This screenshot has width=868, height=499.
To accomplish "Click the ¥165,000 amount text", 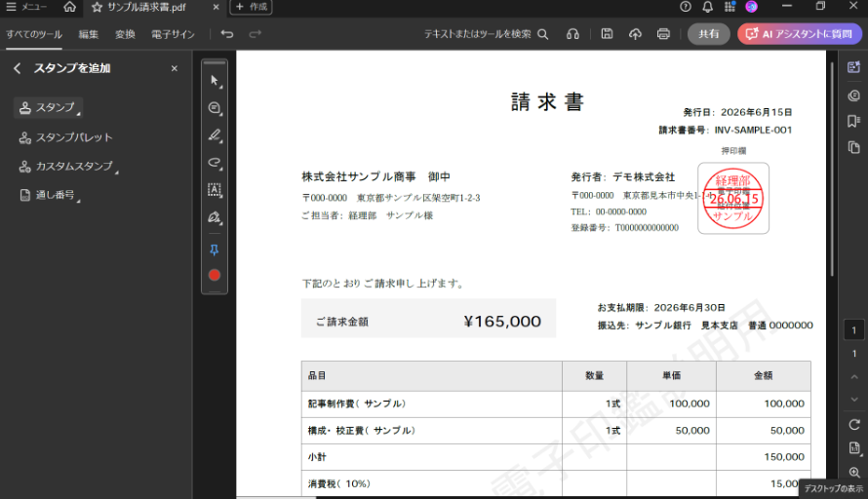I will (502, 322).
